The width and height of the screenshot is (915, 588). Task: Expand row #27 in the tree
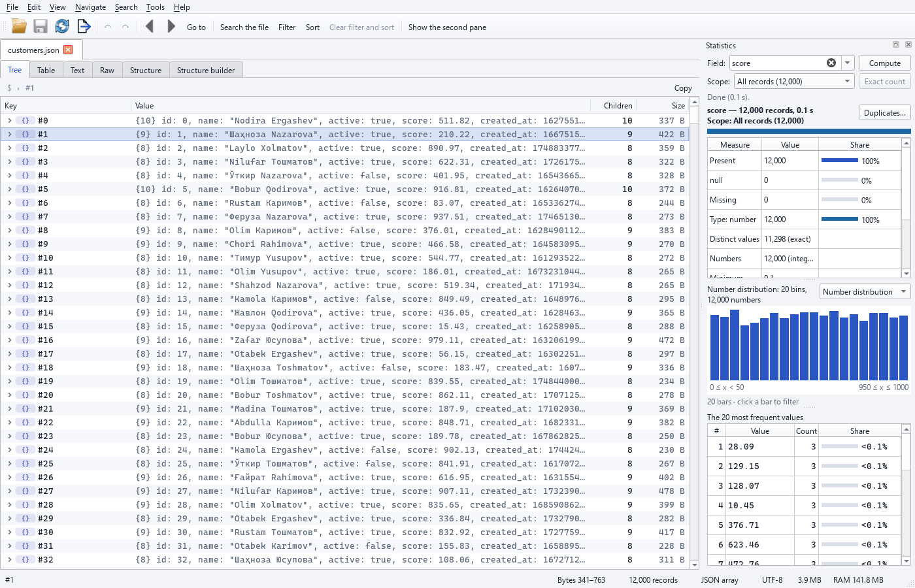(9, 491)
